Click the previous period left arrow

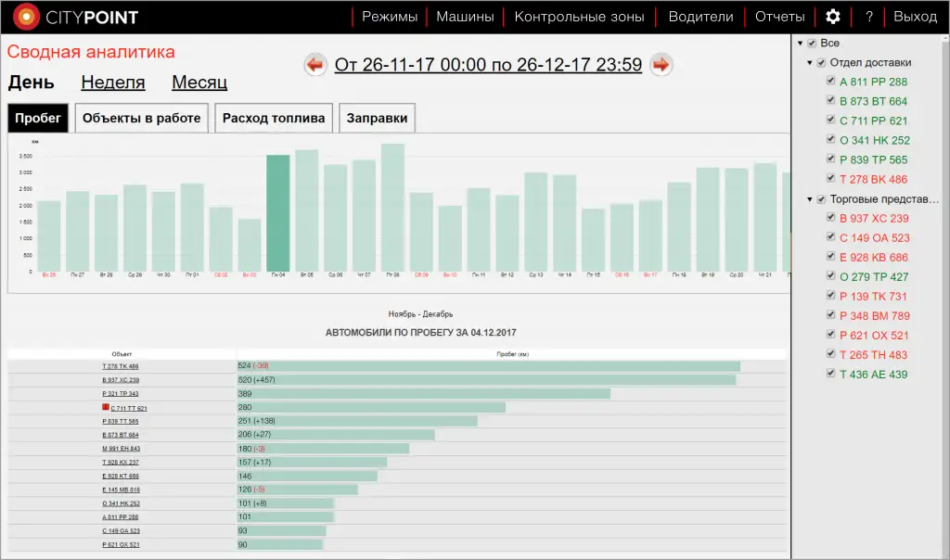(316, 65)
